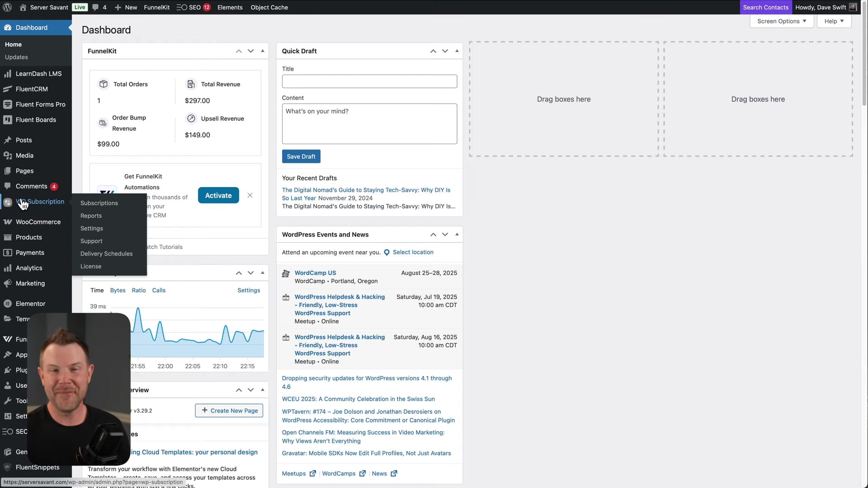Select Delivery Schedules in the flyout submenu
The width and height of the screenshot is (868, 488).
tap(106, 253)
